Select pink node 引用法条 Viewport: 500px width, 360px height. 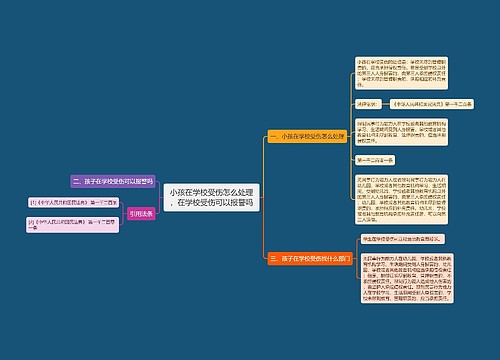[141, 214]
